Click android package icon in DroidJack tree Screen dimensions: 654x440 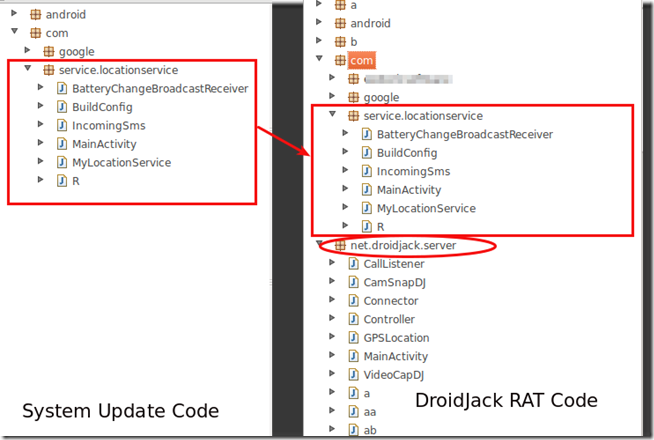coord(341,23)
